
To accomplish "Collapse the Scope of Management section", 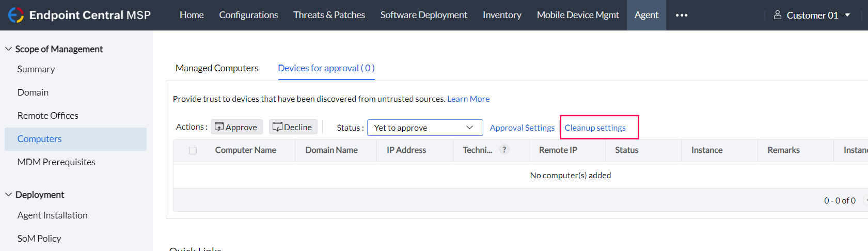I will click(x=9, y=49).
